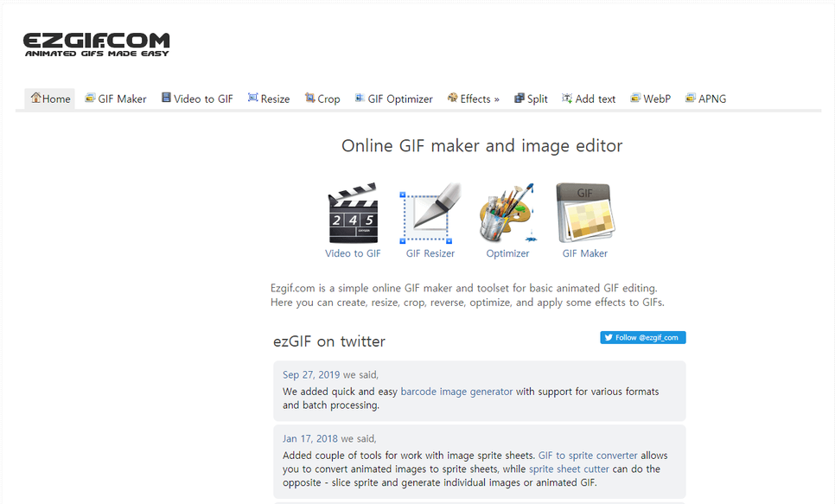Viewport: 835px width, 504px height.
Task: Follow @ezgif_com on Twitter
Action: pos(643,337)
